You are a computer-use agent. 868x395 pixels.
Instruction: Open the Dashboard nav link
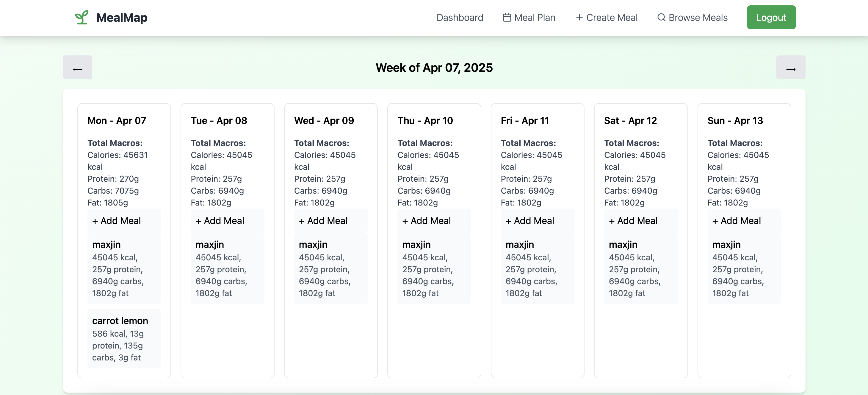pos(460,17)
